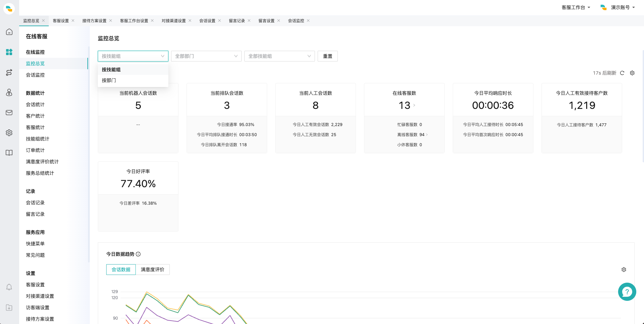Open the settings gear in left rail
Screen dimensions: 644x324
pyautogui.click(x=9, y=133)
